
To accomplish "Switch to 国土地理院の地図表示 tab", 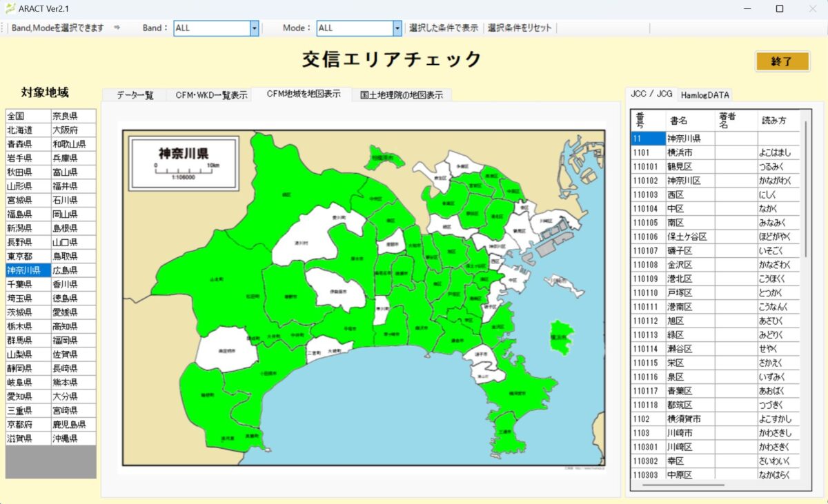I will [x=402, y=95].
